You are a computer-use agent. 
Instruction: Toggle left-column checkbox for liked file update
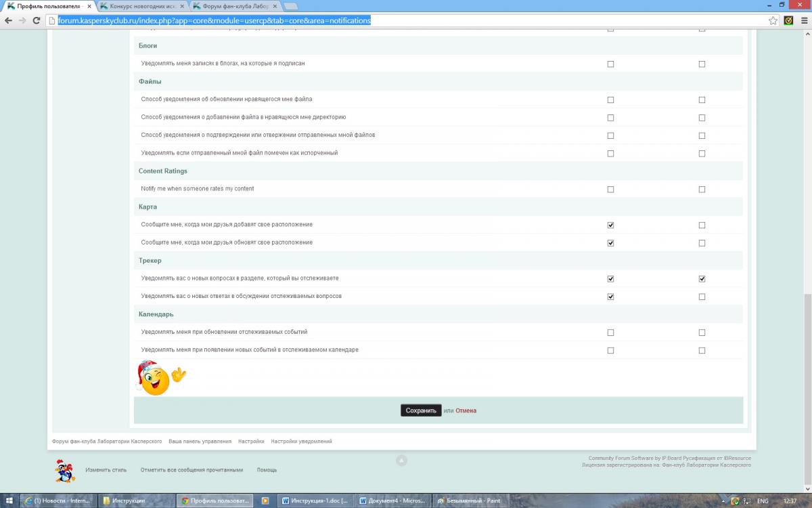(610, 100)
